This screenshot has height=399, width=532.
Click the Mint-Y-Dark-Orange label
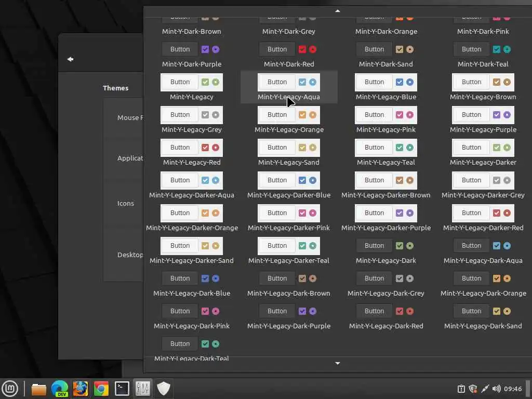coord(386,32)
